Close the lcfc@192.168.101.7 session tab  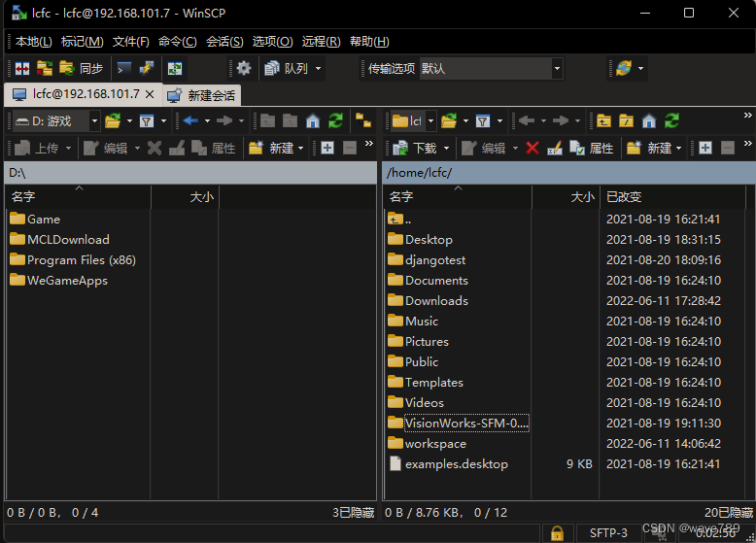click(x=150, y=94)
